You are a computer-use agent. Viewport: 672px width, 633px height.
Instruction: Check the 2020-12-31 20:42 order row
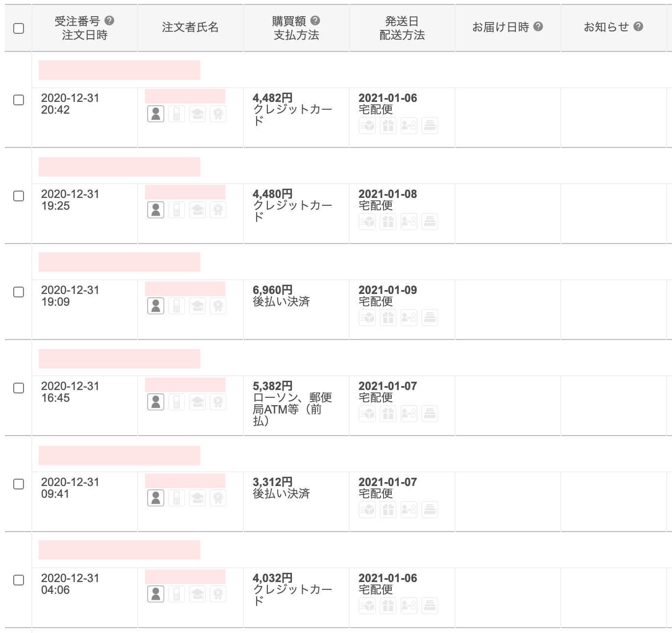click(19, 100)
